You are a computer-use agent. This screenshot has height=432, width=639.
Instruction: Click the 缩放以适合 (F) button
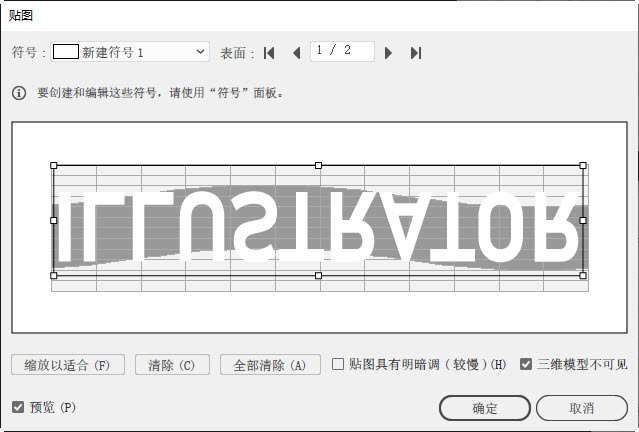pyautogui.click(x=68, y=365)
